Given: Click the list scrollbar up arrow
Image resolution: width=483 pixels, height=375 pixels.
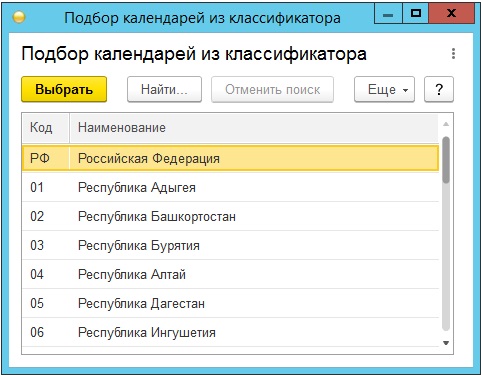Looking at the screenshot, I should coord(446,124).
